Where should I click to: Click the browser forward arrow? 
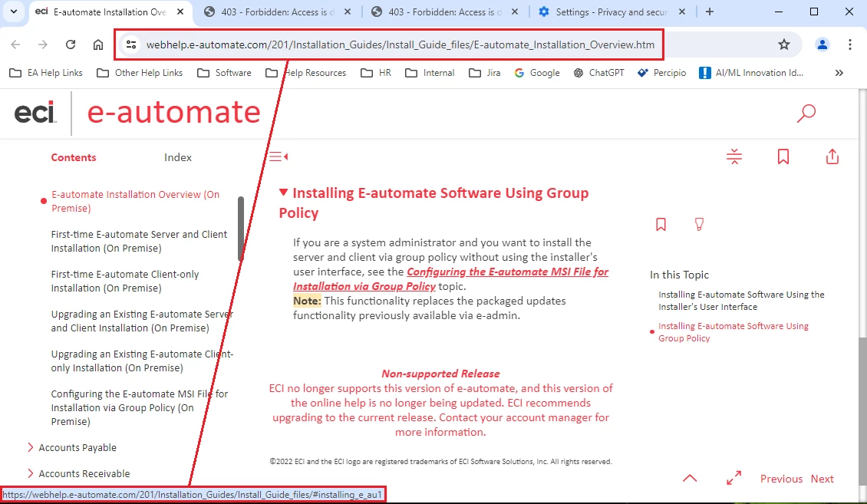click(x=42, y=44)
